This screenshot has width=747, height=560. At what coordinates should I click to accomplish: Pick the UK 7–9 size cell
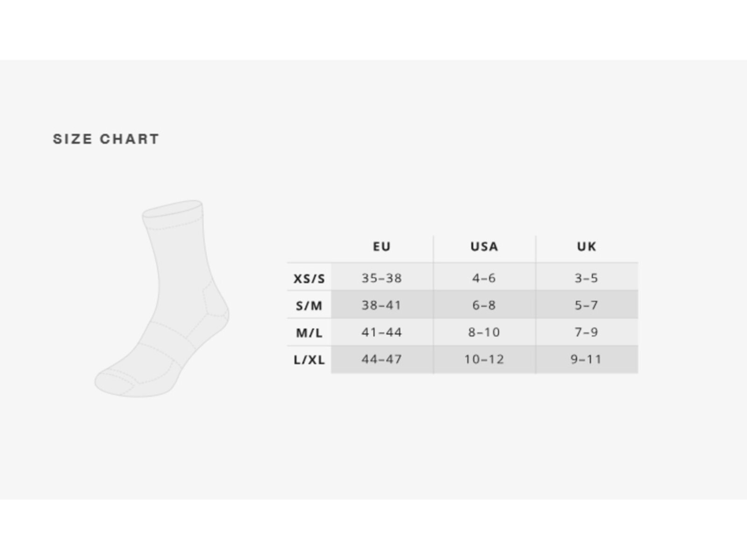pyautogui.click(x=586, y=332)
